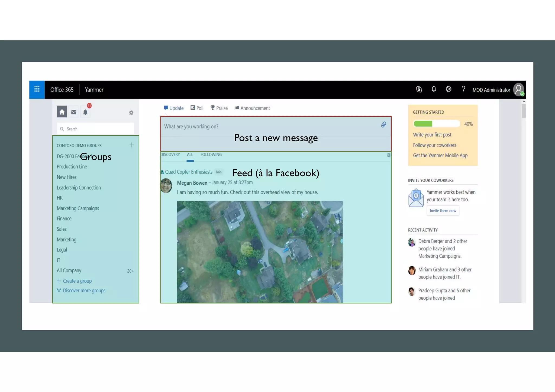555x392 pixels.
Task: Switch to the Following feed tab
Action: (211, 155)
